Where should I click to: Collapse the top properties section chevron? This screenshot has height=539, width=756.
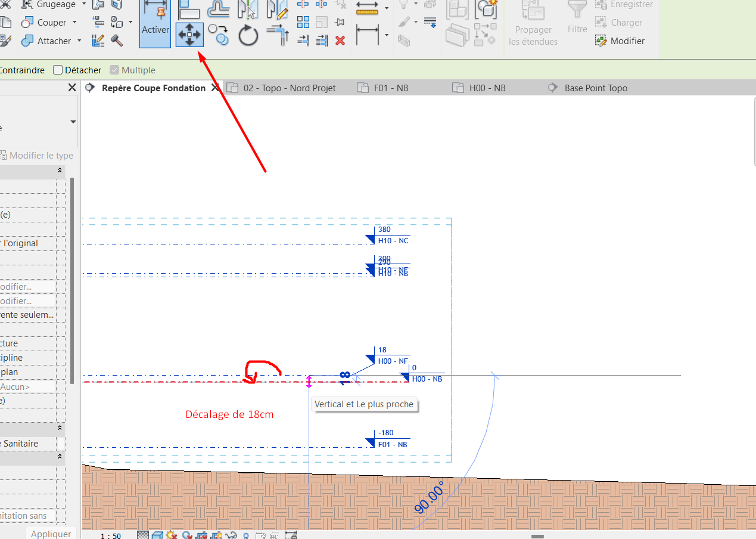coord(60,171)
